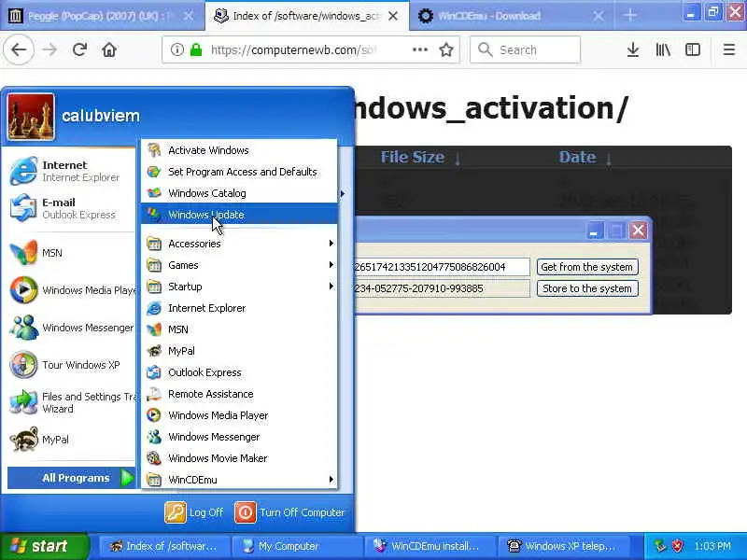Image resolution: width=747 pixels, height=560 pixels.
Task: Click Windows Messenger icon in All Programs list
Action: point(154,437)
